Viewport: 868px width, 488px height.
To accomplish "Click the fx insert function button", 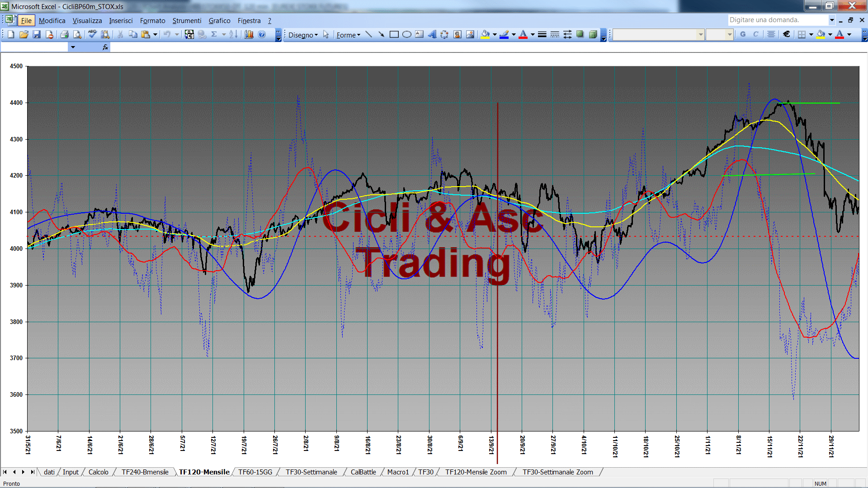I will pyautogui.click(x=105, y=47).
